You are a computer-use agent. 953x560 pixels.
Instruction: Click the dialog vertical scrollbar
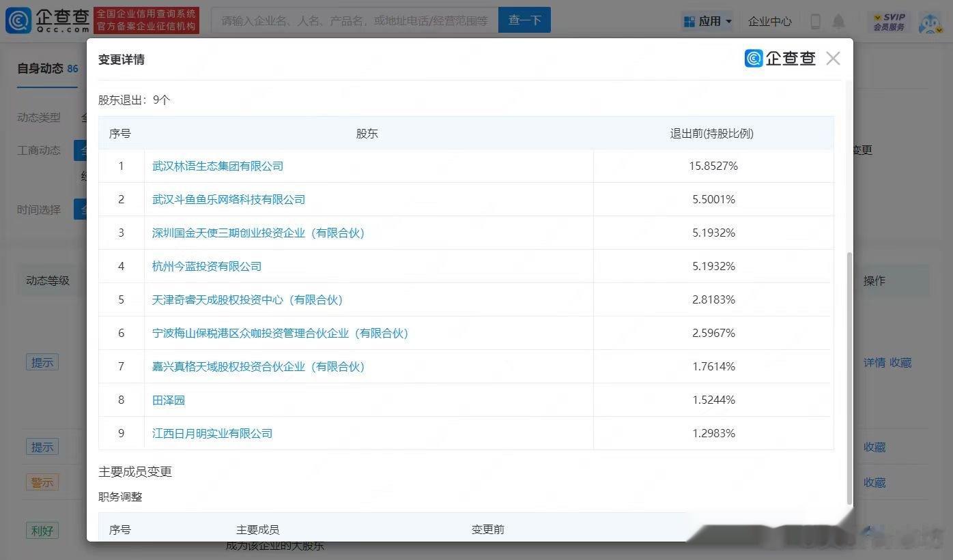(849, 379)
